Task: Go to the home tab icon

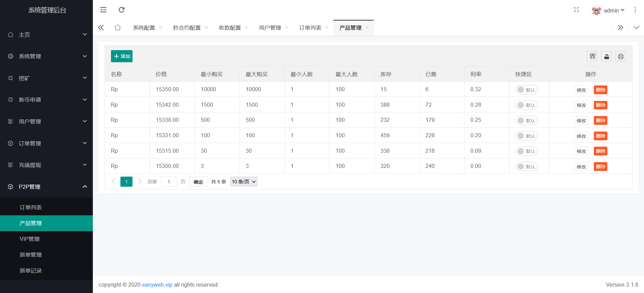Action: coord(118,28)
